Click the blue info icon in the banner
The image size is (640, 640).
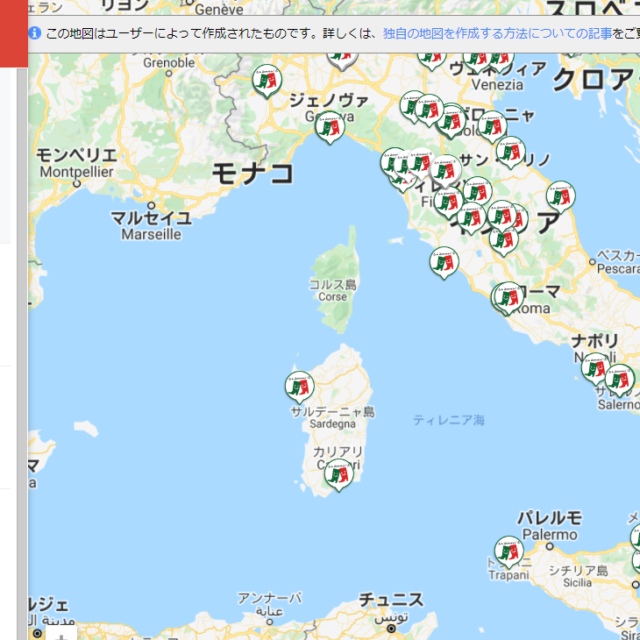(x=35, y=33)
